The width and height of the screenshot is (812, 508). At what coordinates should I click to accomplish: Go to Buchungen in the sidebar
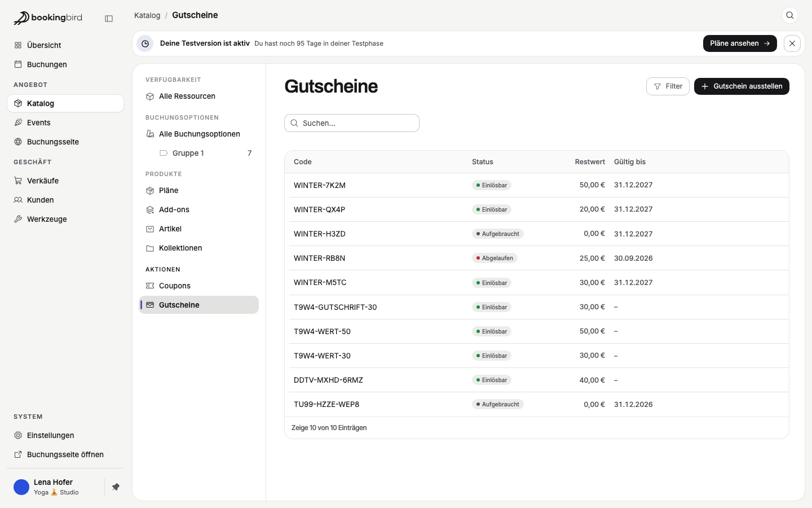[x=65, y=64]
